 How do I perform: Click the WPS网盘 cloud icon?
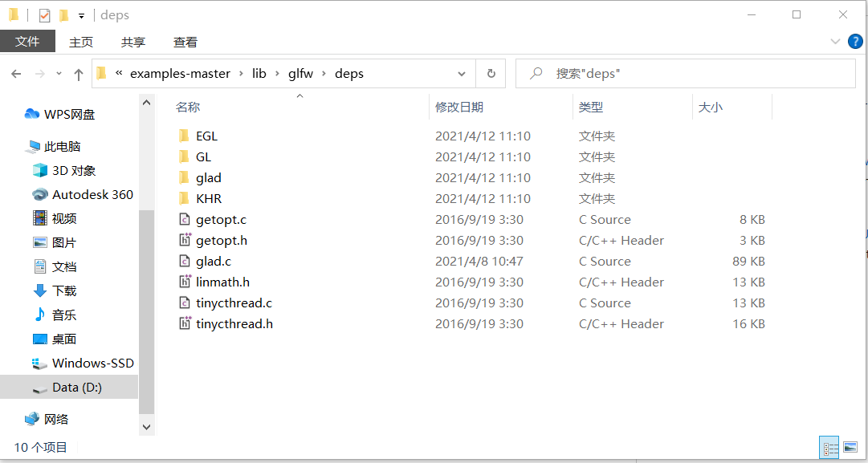pyautogui.click(x=32, y=114)
